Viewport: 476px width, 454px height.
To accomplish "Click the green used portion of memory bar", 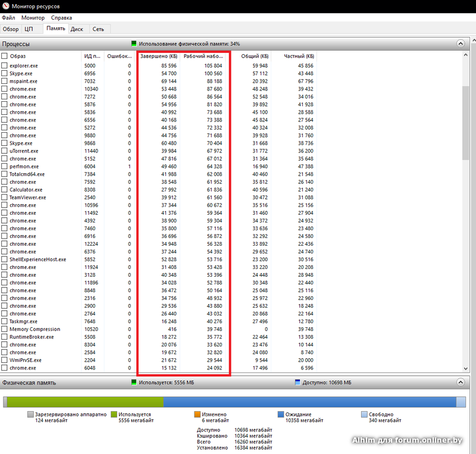I will [x=85, y=402].
